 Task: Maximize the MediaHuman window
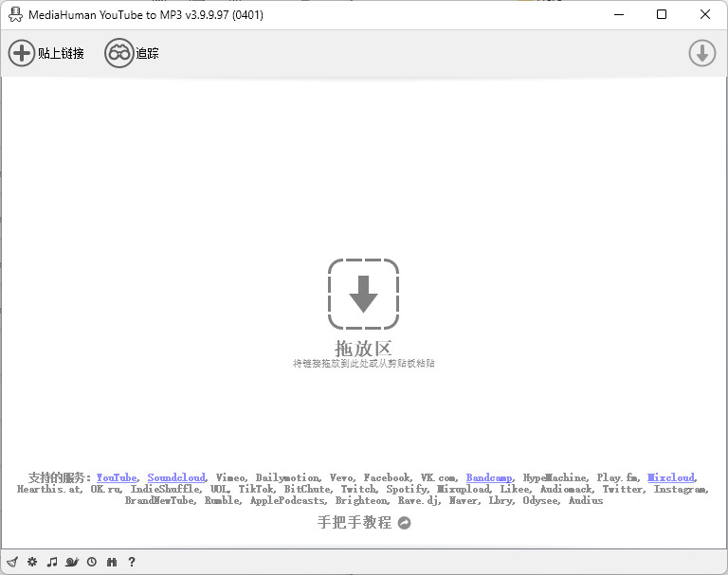662,14
